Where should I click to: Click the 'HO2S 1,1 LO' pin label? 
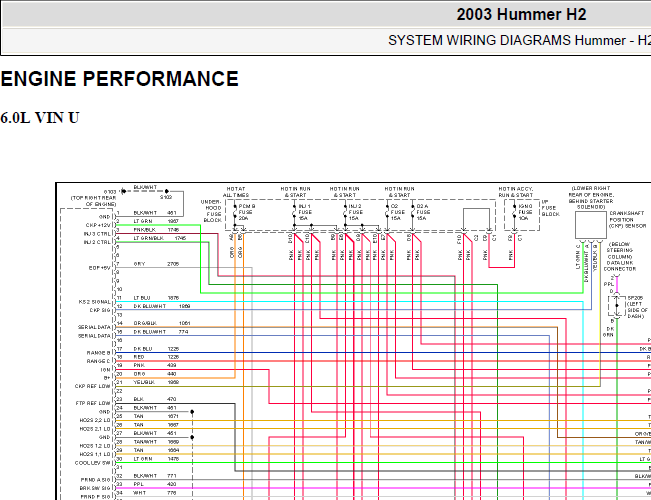click(95, 454)
